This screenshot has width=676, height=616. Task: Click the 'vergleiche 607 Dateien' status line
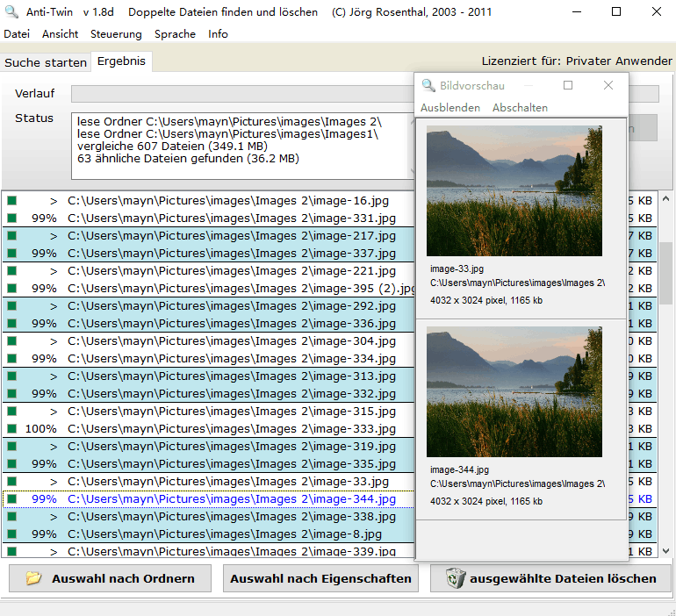[x=172, y=146]
